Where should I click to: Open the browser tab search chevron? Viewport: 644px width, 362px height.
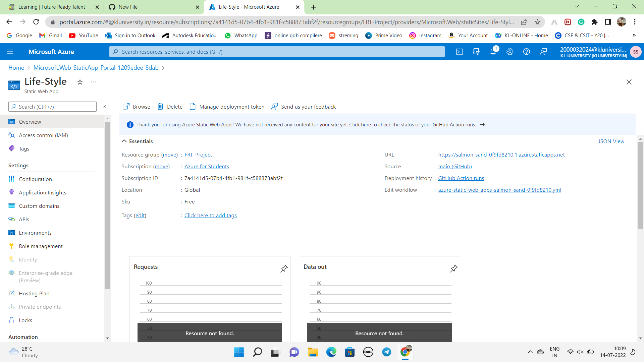click(577, 6)
